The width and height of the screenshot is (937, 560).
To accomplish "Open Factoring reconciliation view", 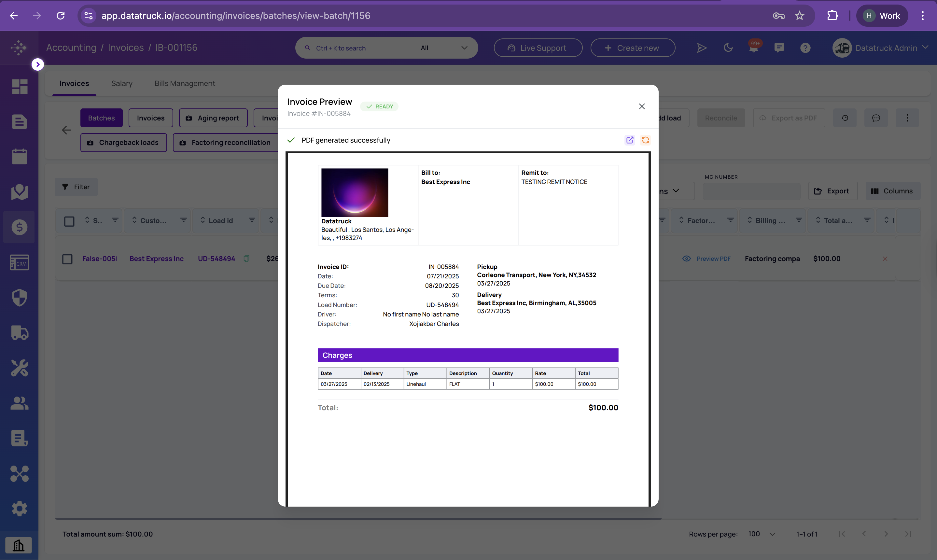I will (226, 143).
